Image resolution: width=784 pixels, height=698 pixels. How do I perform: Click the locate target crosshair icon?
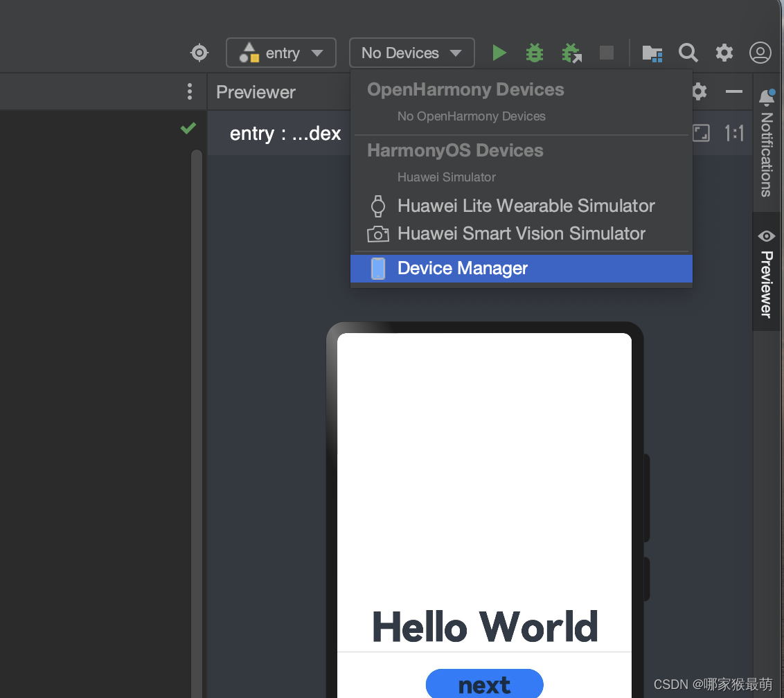199,53
